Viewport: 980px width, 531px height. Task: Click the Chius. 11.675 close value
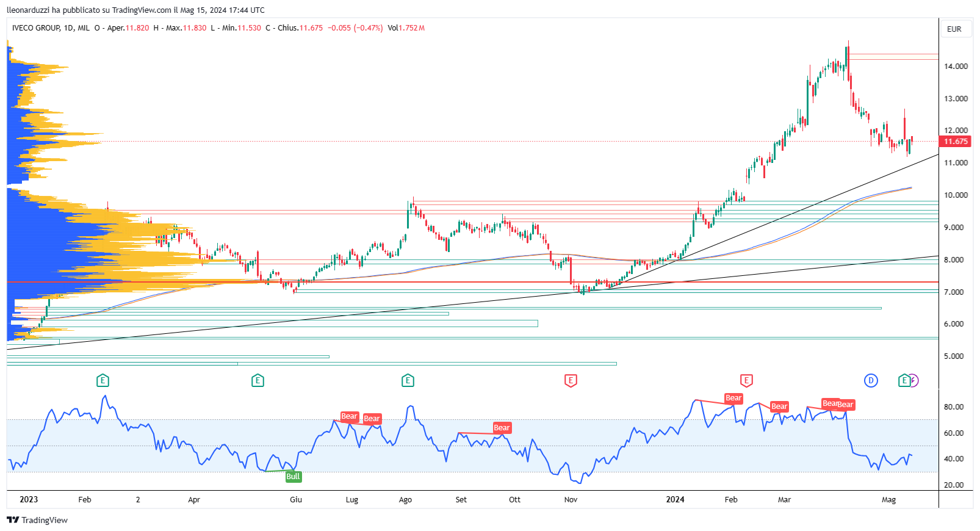click(300, 28)
